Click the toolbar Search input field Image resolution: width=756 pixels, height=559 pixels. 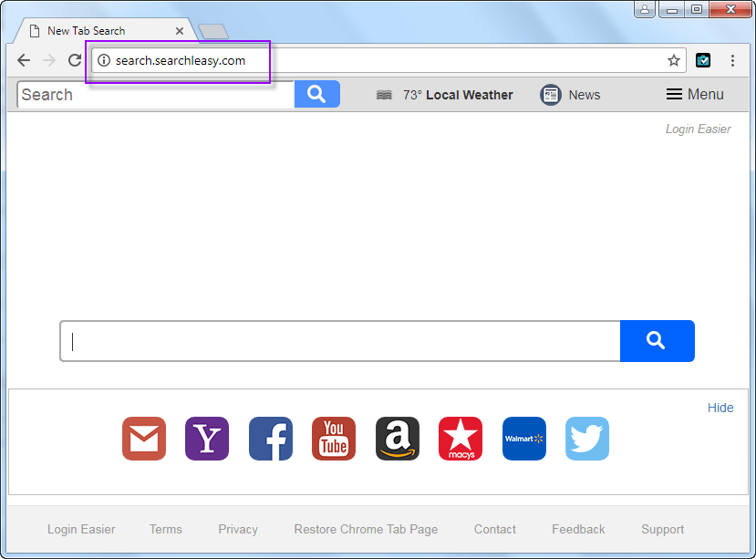click(156, 95)
